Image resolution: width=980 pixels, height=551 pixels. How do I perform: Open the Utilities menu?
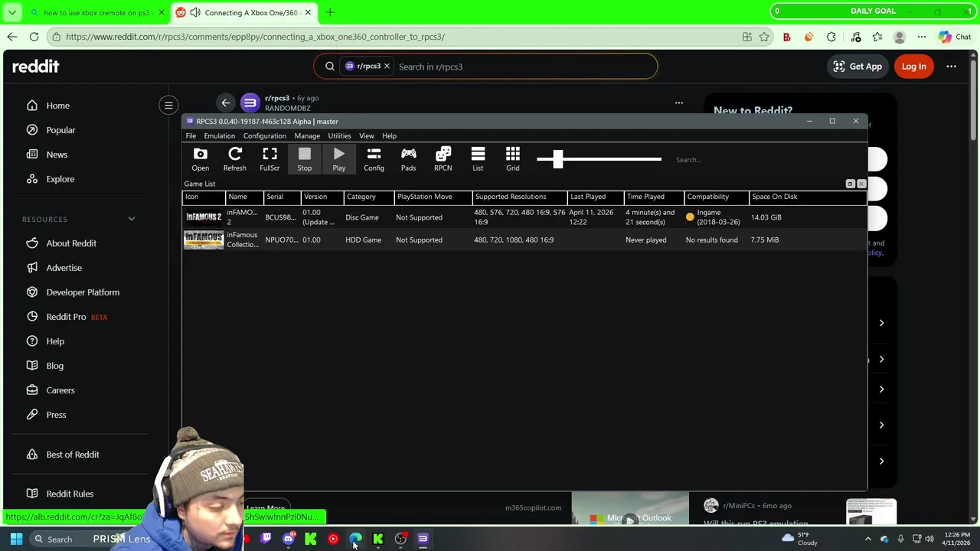click(x=339, y=135)
